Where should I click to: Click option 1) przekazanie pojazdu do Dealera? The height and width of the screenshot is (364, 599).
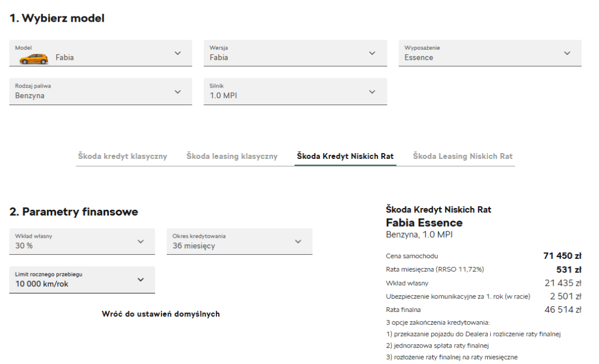[473, 334]
